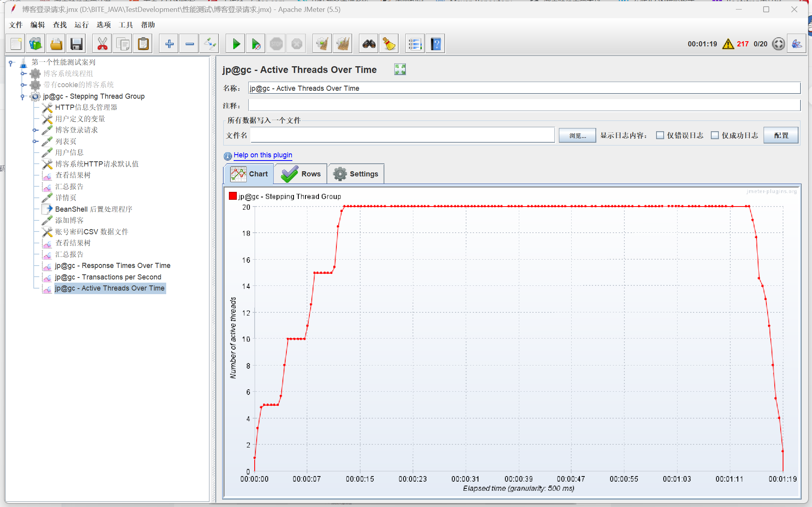812x507 pixels.
Task: Expand the 博客登录请求 sampler node
Action: 35,130
